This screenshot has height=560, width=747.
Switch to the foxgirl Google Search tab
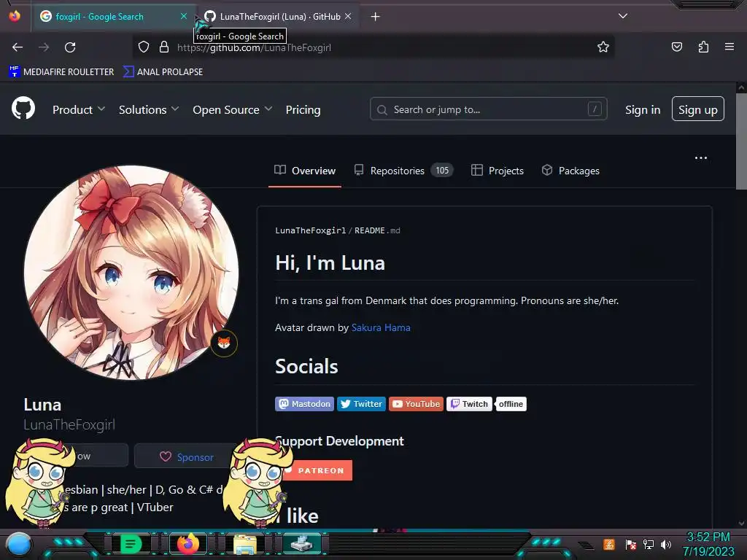113,17
